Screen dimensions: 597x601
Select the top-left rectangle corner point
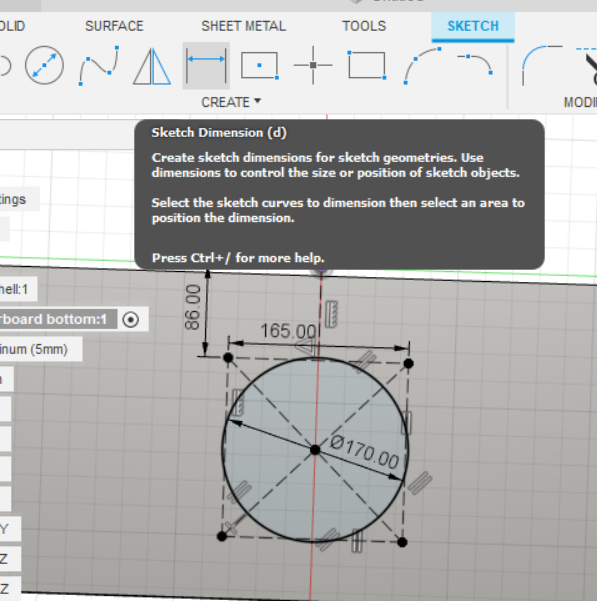click(228, 358)
